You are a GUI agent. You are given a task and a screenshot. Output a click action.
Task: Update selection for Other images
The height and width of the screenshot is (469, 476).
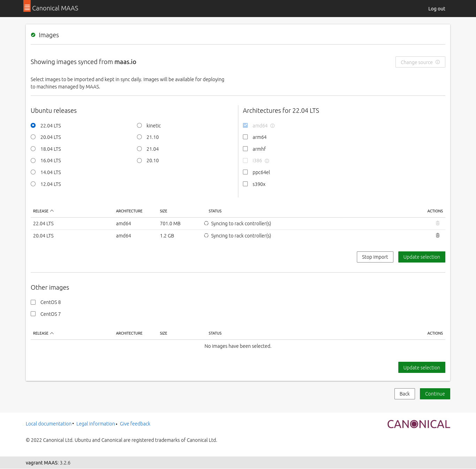[422, 367]
